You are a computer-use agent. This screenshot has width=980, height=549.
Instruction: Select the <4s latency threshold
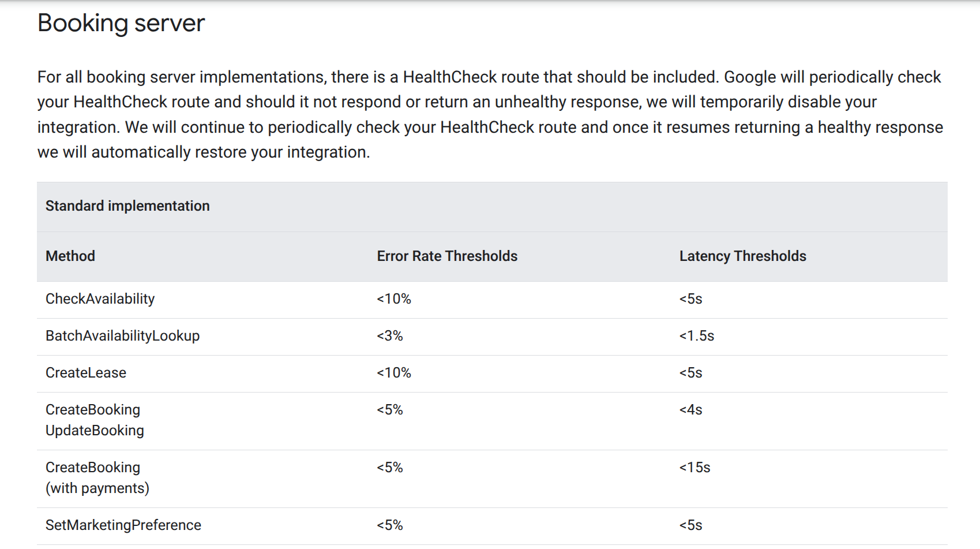[x=691, y=410]
